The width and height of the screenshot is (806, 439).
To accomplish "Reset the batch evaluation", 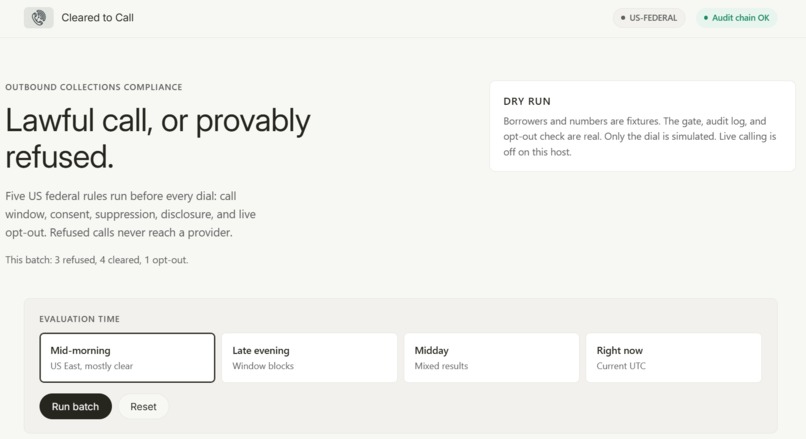I will (143, 407).
